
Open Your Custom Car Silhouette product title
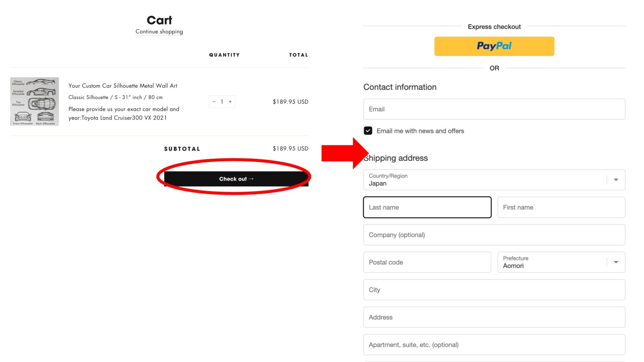[x=123, y=86]
